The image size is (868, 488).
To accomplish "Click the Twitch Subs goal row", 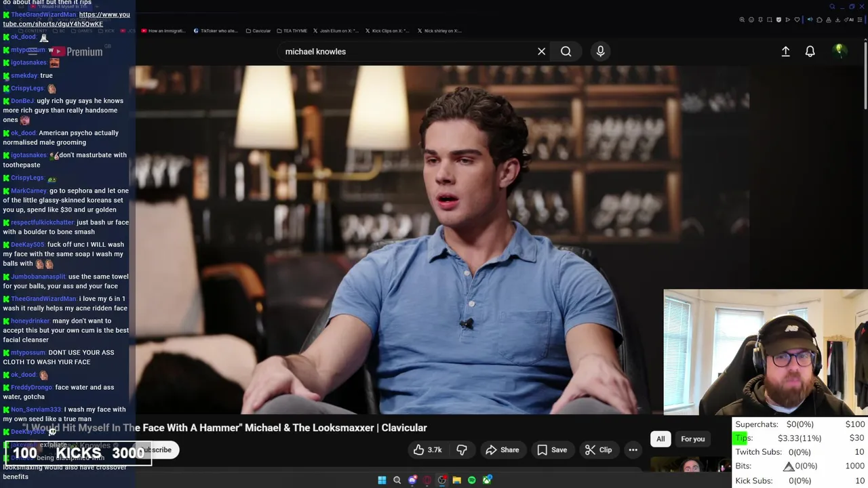I will click(x=800, y=452).
